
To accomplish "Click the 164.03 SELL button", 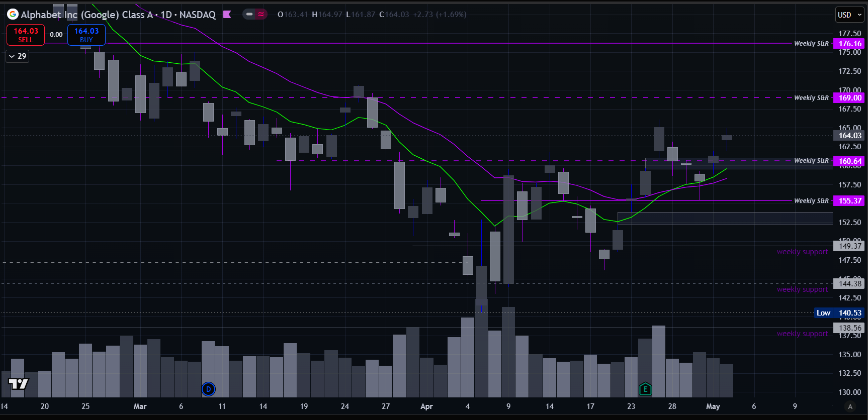I will 26,35.
